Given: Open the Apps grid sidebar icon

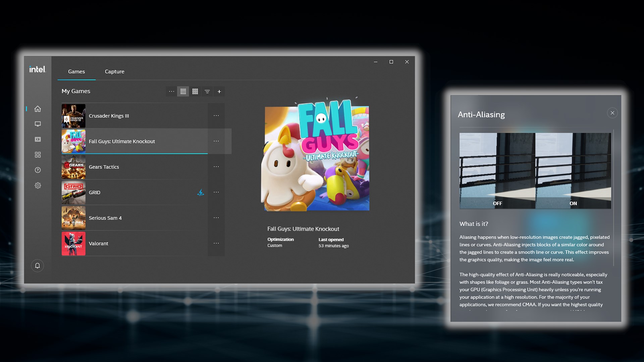Looking at the screenshot, I should tap(38, 155).
